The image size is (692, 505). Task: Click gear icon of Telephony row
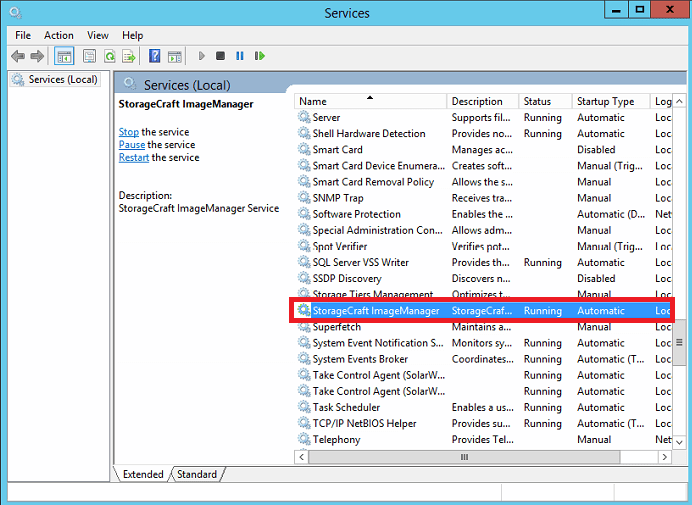(304, 439)
